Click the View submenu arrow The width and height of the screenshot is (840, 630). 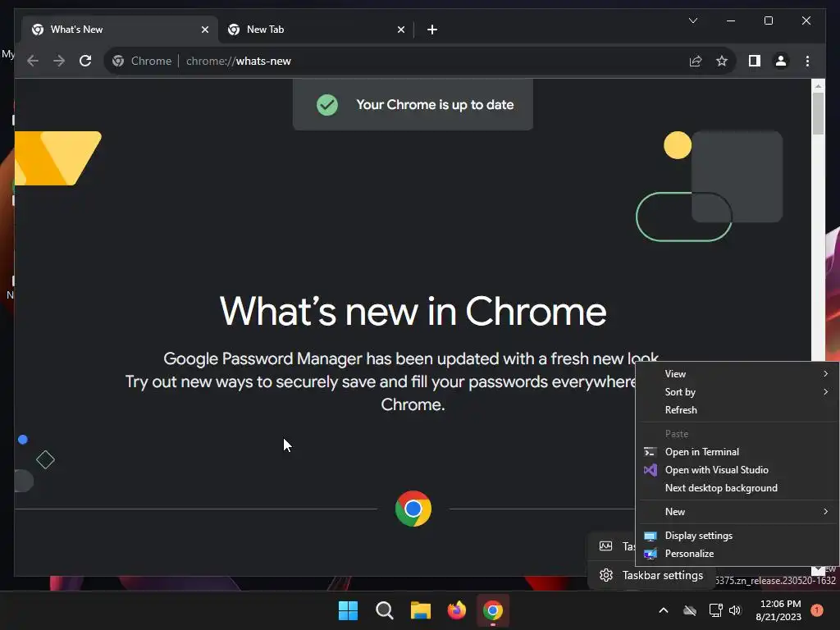825,374
